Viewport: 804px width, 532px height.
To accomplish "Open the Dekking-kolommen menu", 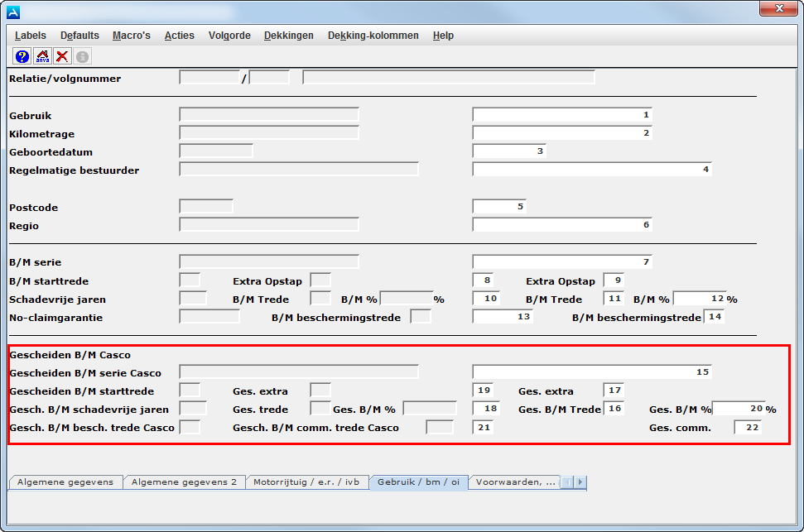I will click(373, 36).
